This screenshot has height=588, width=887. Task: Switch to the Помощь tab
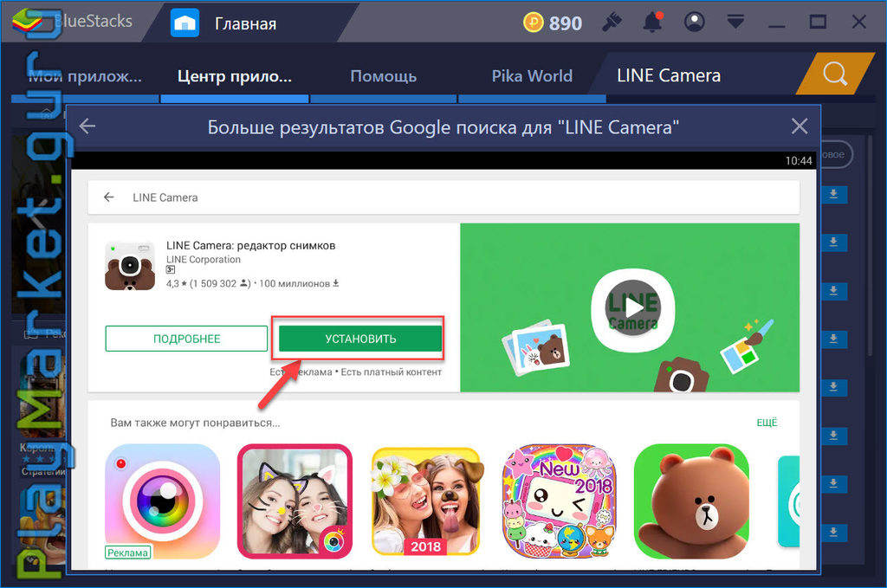click(383, 76)
